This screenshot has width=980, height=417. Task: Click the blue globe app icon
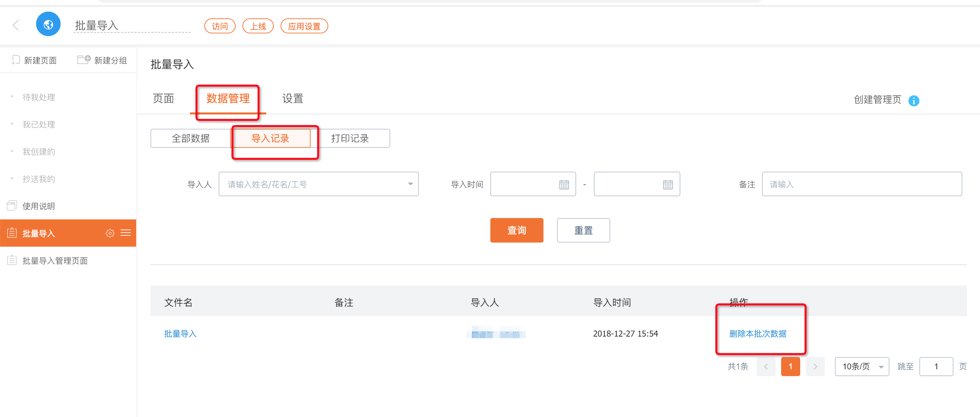tap(48, 25)
